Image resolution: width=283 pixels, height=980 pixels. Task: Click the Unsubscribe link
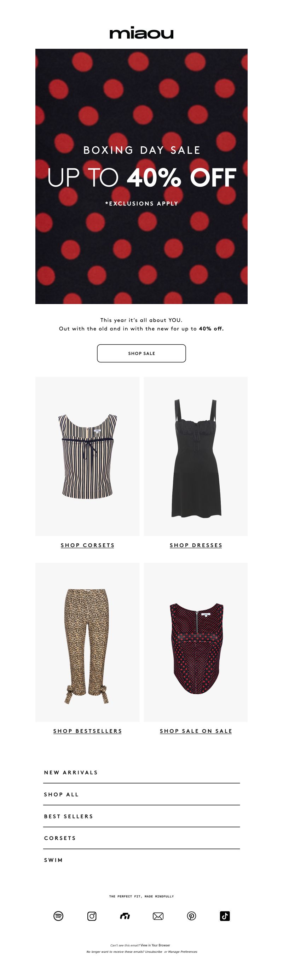tap(154, 951)
